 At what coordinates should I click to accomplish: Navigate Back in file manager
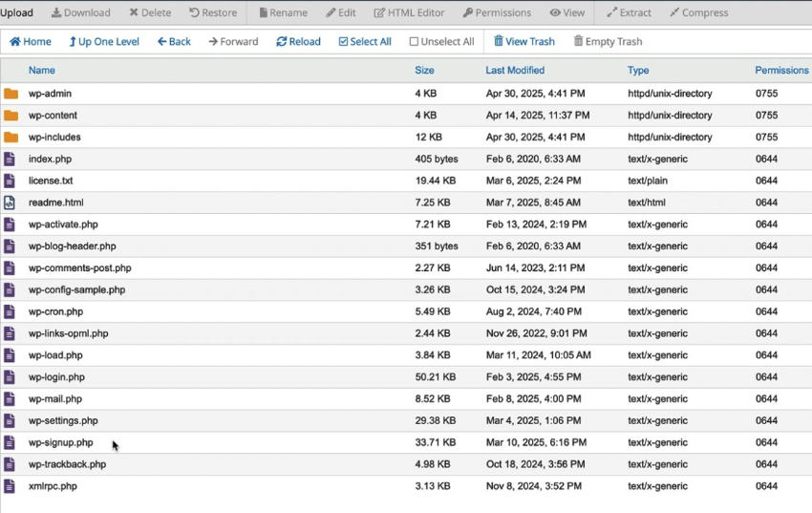pyautogui.click(x=174, y=41)
